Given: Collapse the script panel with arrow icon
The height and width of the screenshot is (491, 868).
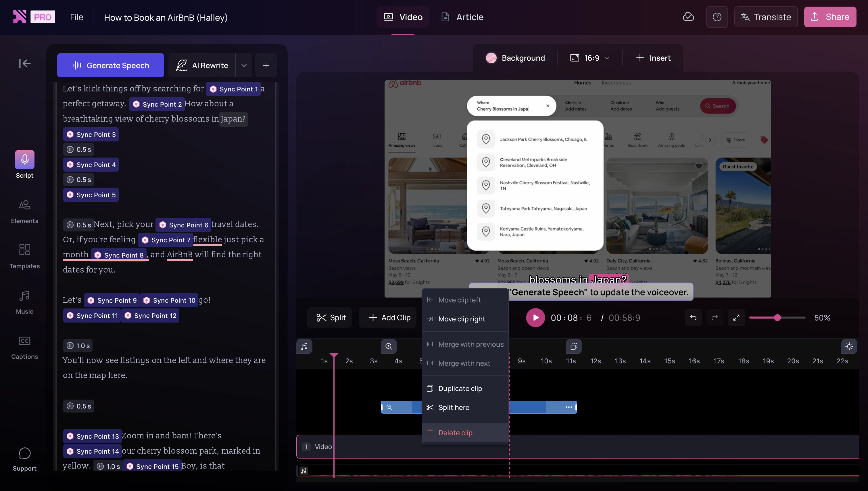Looking at the screenshot, I should point(25,64).
